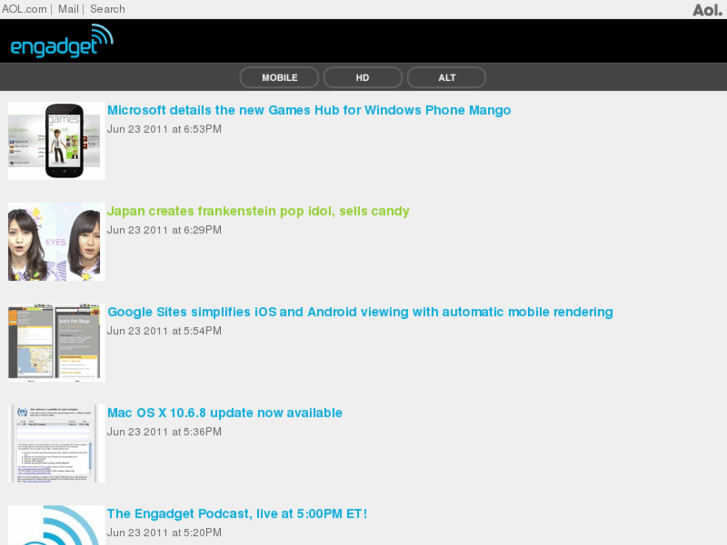Viewport: 727px width, 545px height.
Task: Click the Windows Phone games thumbnail
Action: (x=57, y=141)
